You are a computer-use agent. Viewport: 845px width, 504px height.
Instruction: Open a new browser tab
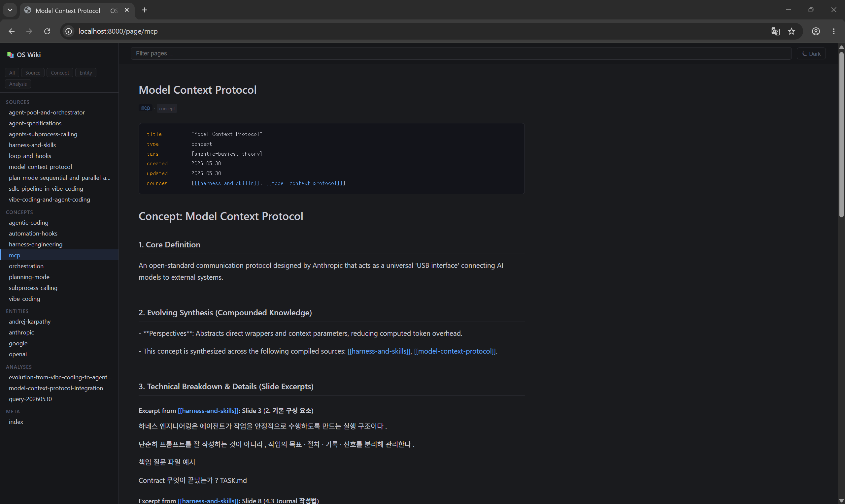click(144, 10)
